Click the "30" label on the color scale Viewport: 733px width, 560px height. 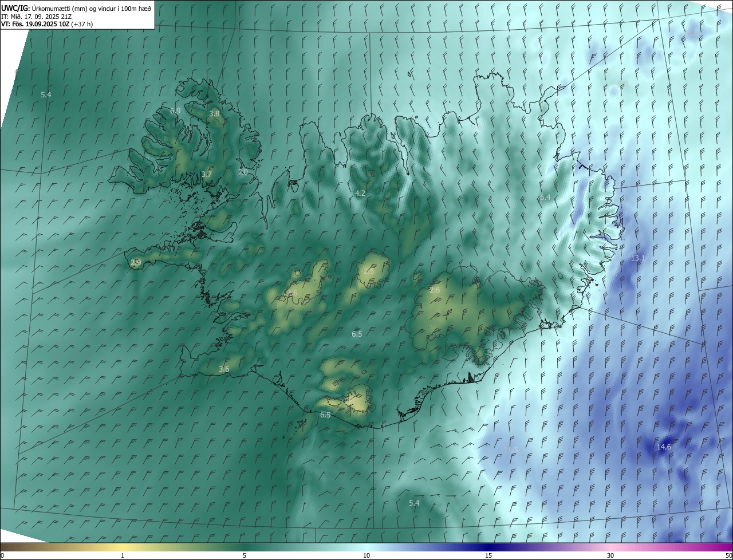(610, 555)
